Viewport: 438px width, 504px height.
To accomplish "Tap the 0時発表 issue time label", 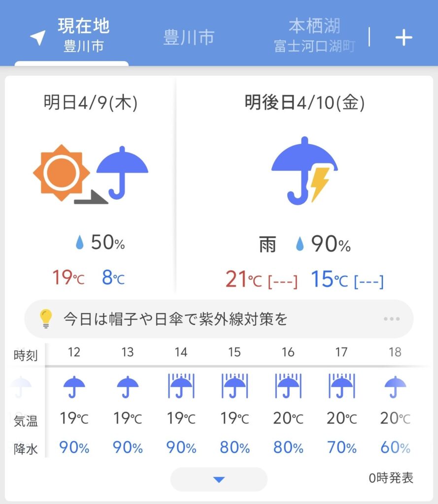I will pos(391,477).
